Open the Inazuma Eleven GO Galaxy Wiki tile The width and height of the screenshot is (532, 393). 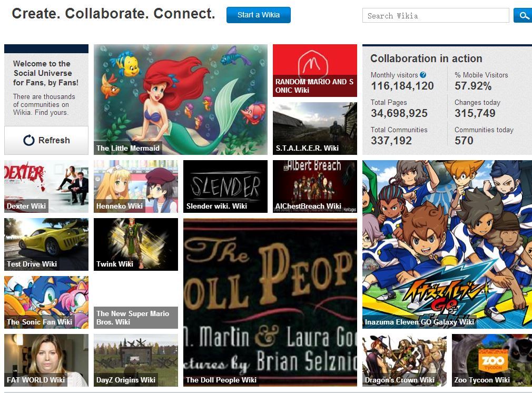447,244
